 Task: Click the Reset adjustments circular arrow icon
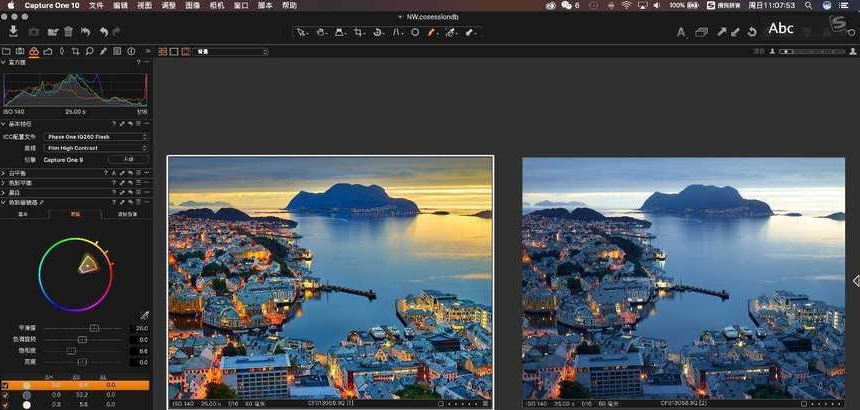pos(752,32)
